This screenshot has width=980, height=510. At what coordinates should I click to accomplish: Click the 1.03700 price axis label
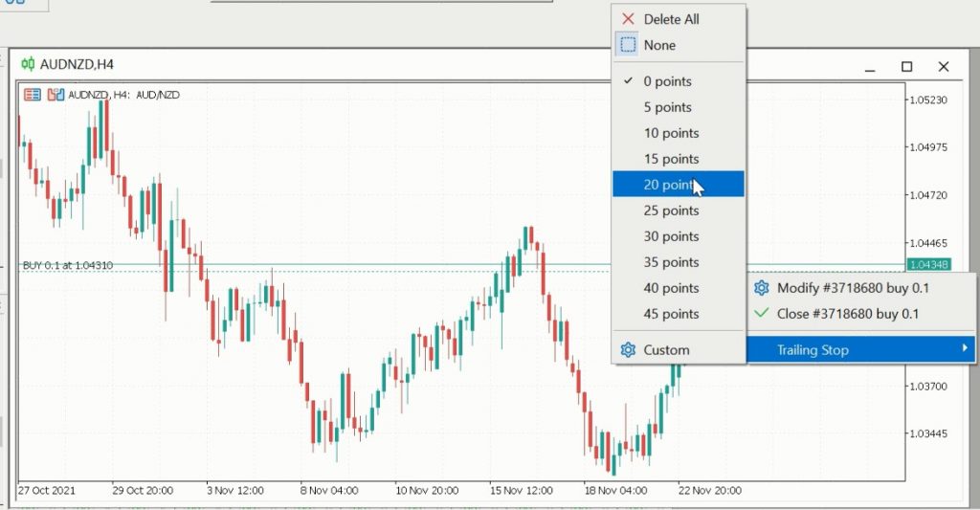tap(928, 387)
